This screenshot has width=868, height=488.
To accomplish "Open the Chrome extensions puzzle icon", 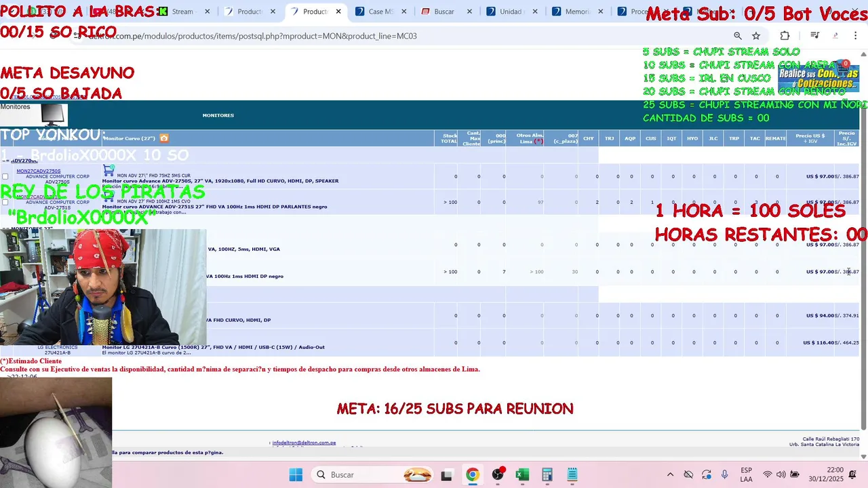I will 785,36.
